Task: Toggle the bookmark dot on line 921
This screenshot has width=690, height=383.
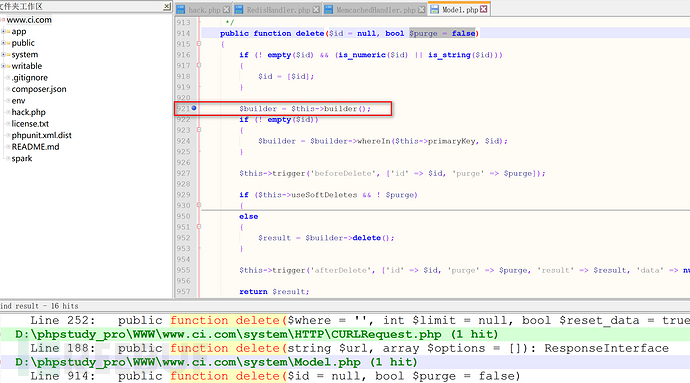Action: (x=194, y=108)
